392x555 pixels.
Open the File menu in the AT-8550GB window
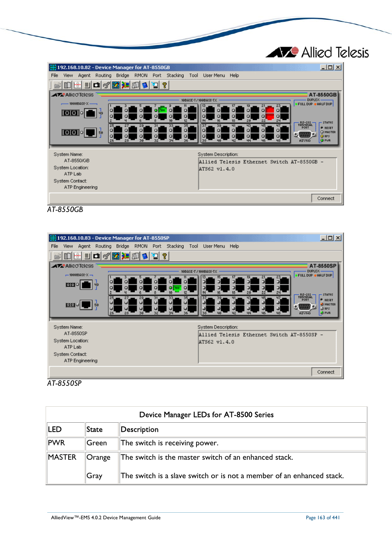[x=55, y=76]
